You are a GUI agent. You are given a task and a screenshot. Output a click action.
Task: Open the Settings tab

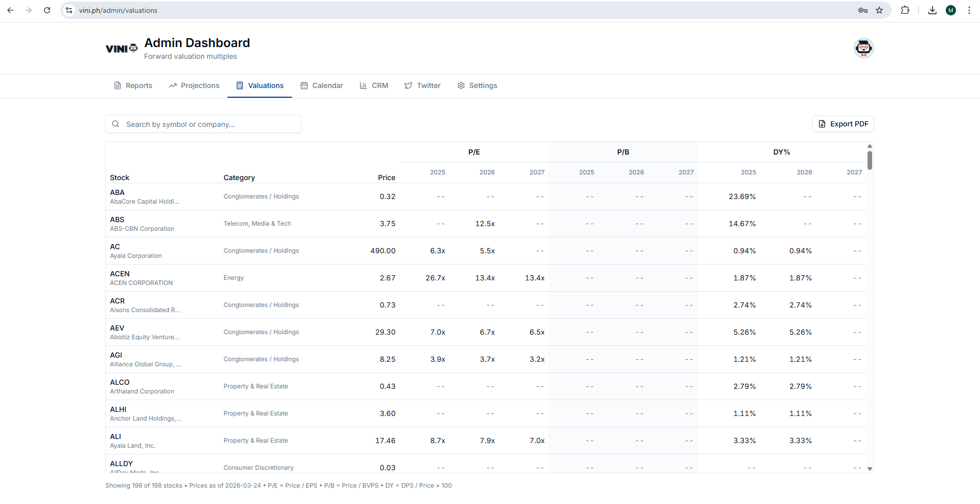(x=477, y=85)
